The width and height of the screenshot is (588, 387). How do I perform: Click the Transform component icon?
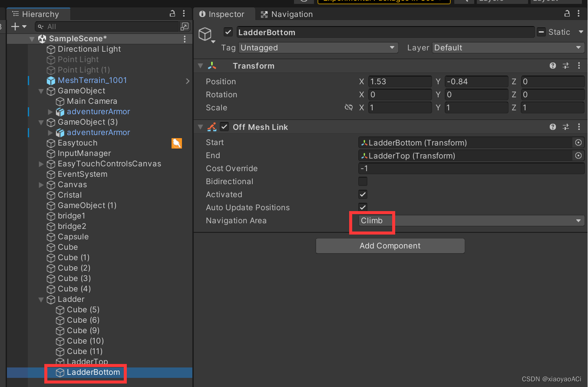[x=212, y=66]
